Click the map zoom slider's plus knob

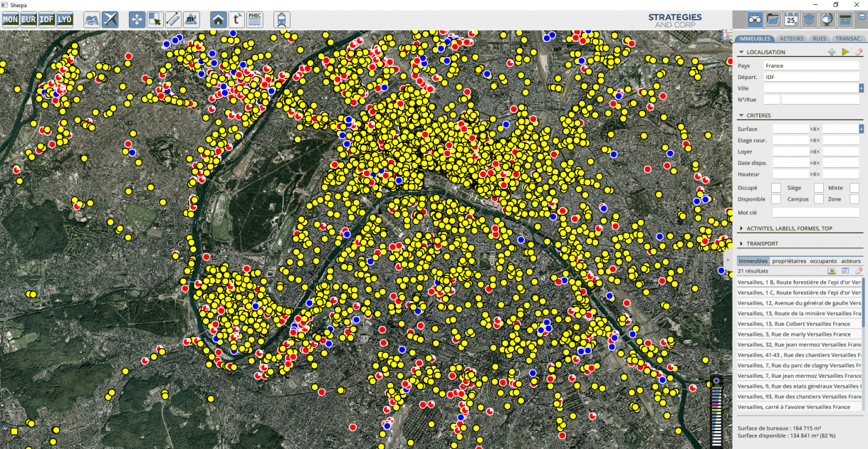716,382
